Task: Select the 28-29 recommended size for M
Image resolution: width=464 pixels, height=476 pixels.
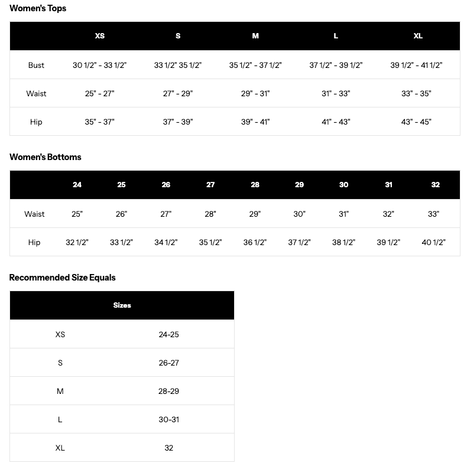Action: 168,391
